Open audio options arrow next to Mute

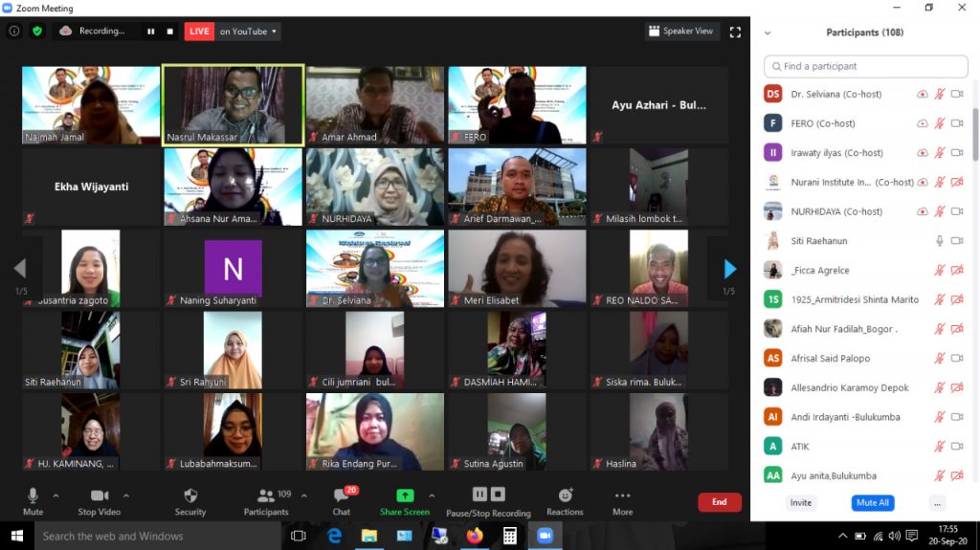pyautogui.click(x=56, y=495)
